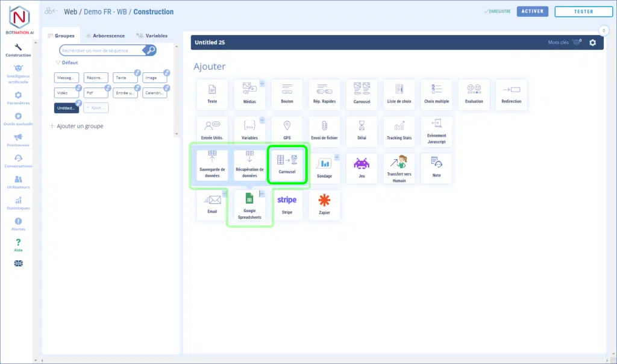Collapse the Défaut group

pos(58,63)
